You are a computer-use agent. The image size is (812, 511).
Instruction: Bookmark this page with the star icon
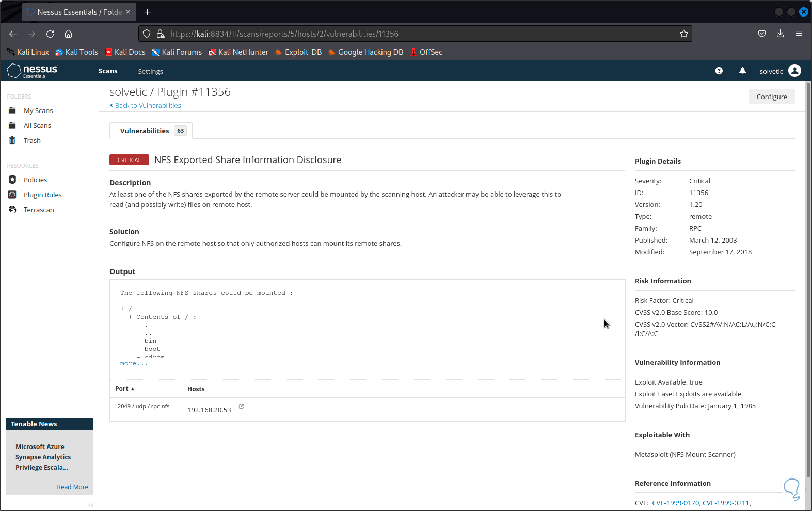684,34
